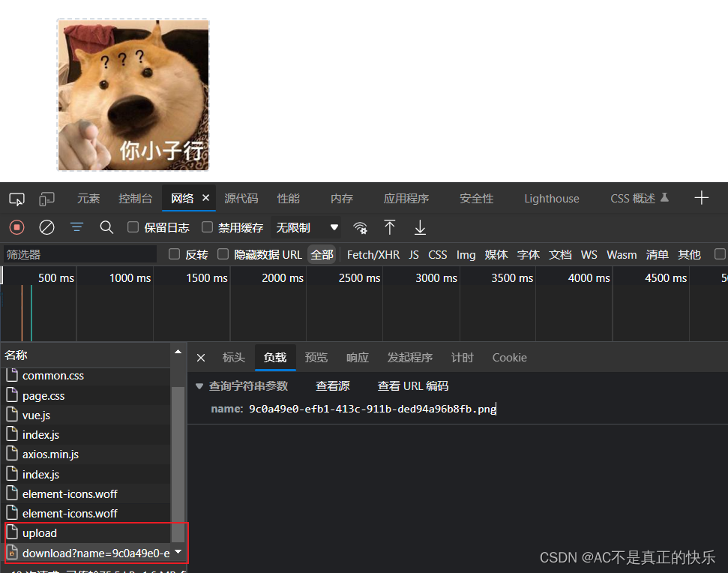The image size is (728, 573).
Task: Export HAR file download arrow
Action: click(420, 227)
